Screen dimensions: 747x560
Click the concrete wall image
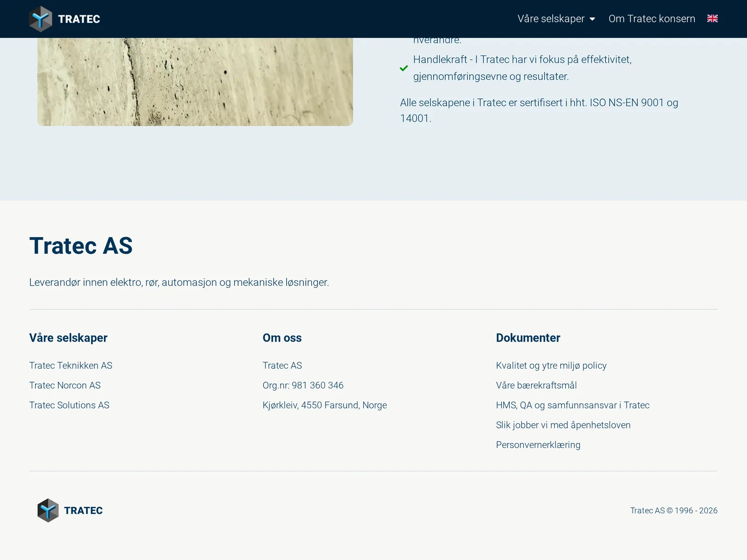pyautogui.click(x=195, y=82)
